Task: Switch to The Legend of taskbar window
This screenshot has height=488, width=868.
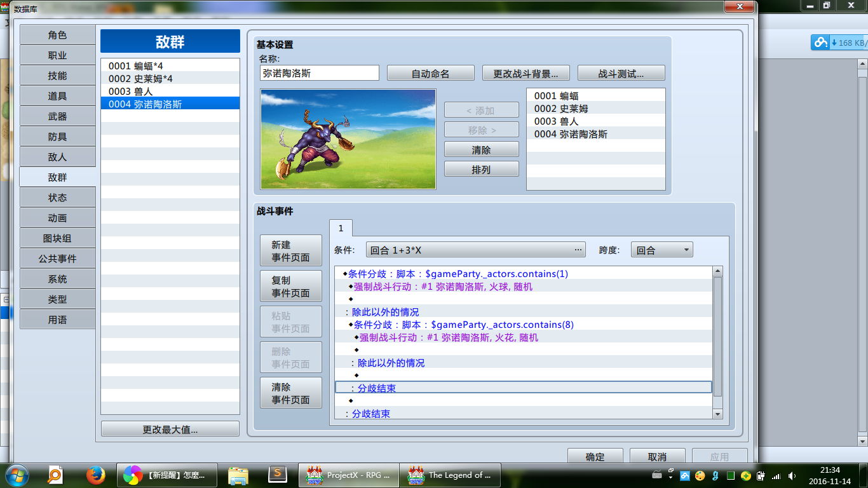Action: [x=451, y=475]
